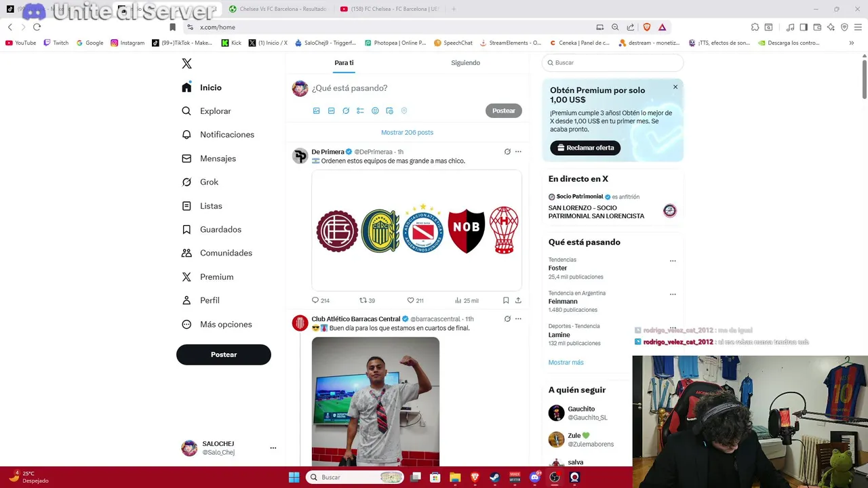Repost De Primera post (39)

tap(367, 300)
